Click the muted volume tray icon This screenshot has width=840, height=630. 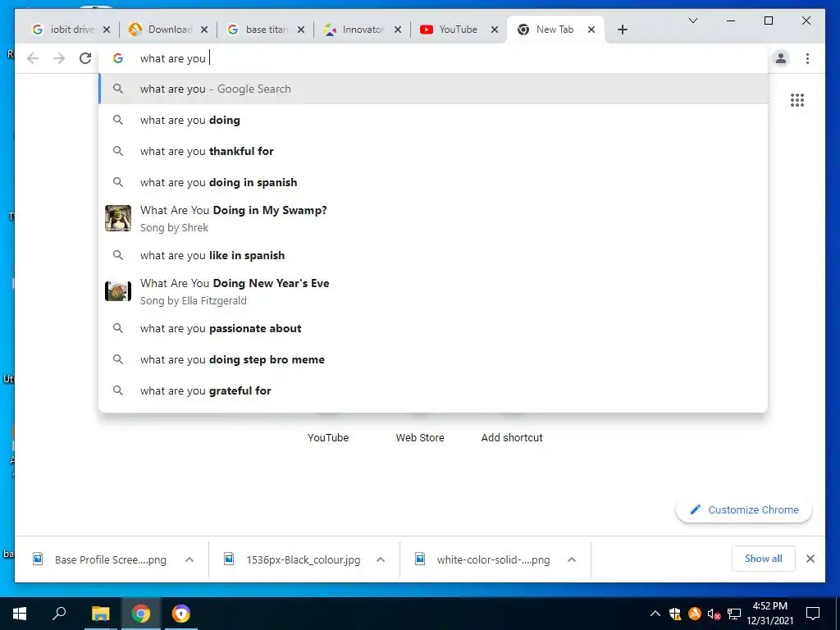[x=714, y=614]
